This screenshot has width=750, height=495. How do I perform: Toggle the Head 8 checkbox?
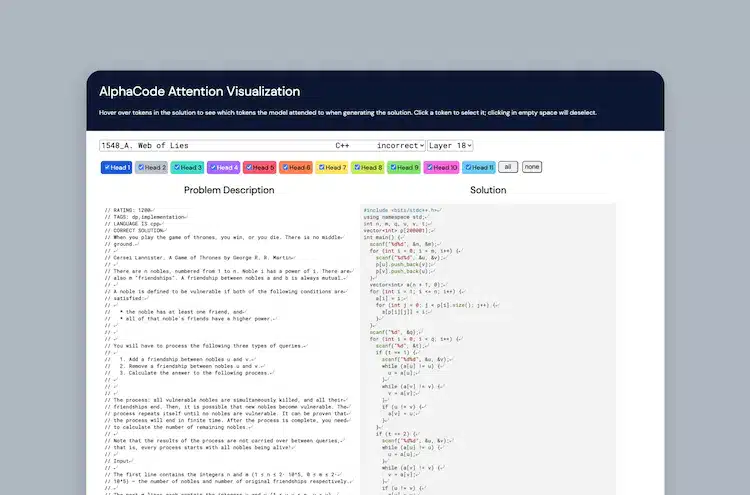[357, 167]
